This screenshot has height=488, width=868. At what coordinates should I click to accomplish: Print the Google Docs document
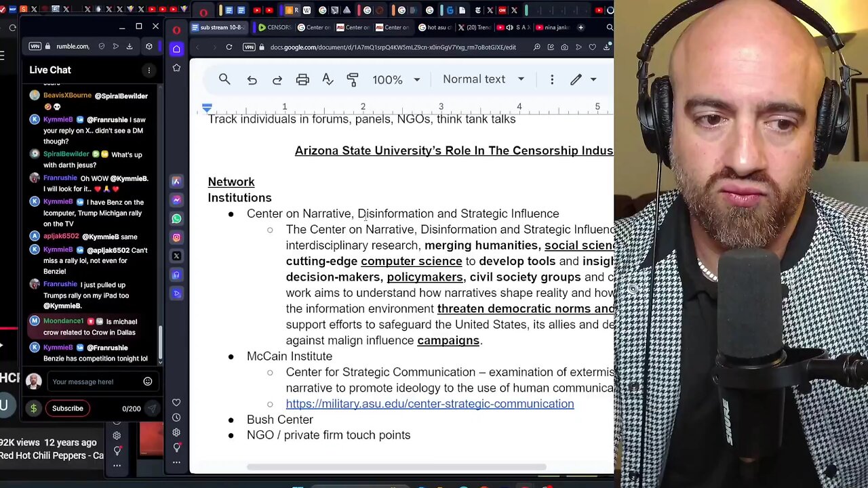click(x=302, y=79)
